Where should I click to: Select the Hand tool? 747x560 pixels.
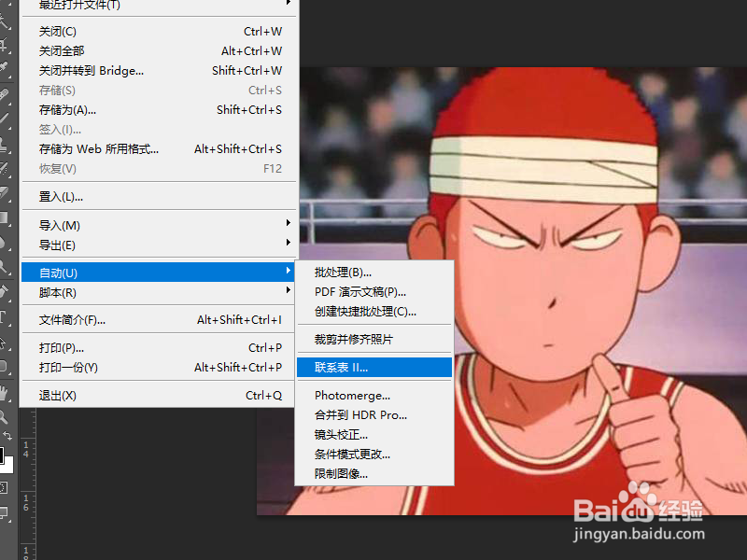[4, 393]
